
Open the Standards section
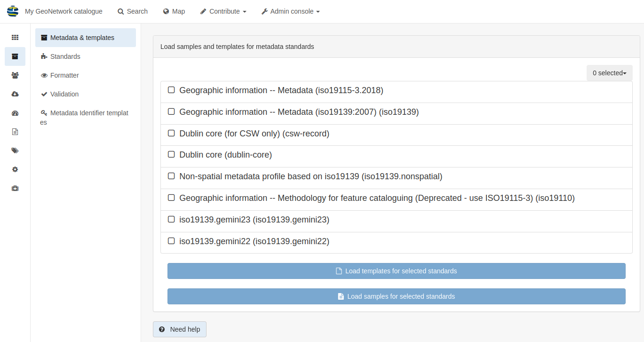pyautogui.click(x=86, y=56)
